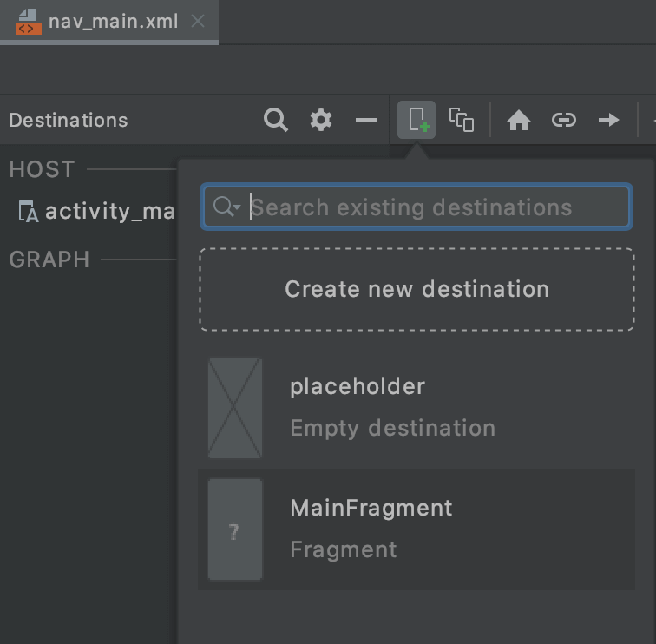This screenshot has height=644, width=656.
Task: Click the Create new destination button
Action: pos(417,289)
